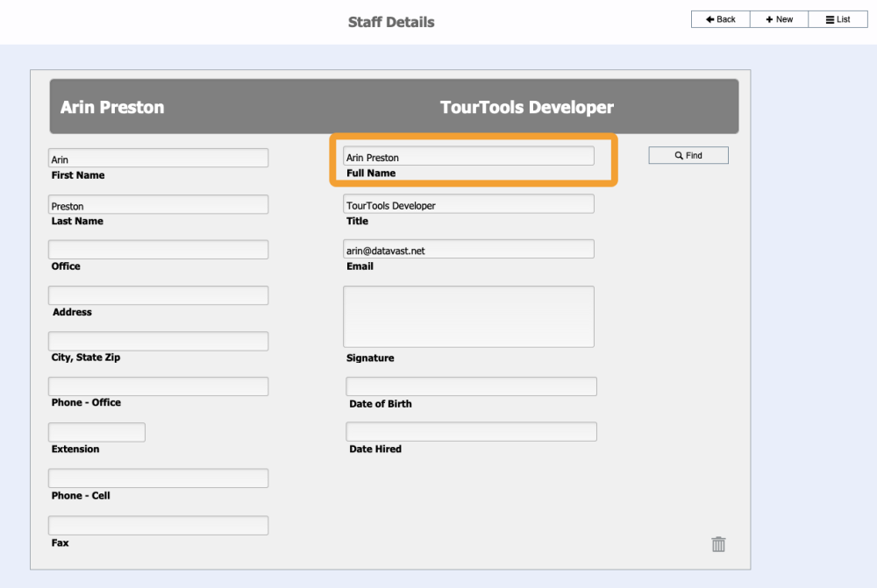Select the Email field showing arin@datavast.net
This screenshot has width=877, height=588.
coord(468,248)
